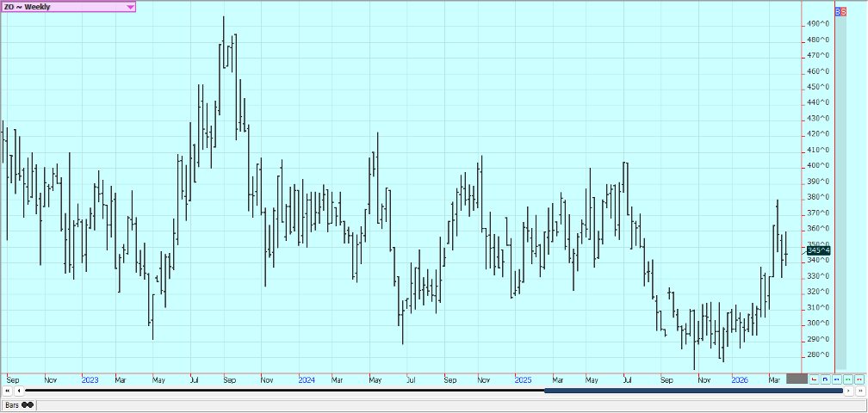Click the blue dash icon in bottom toolbar
The height and width of the screenshot is (413, 868).
(x=836, y=379)
